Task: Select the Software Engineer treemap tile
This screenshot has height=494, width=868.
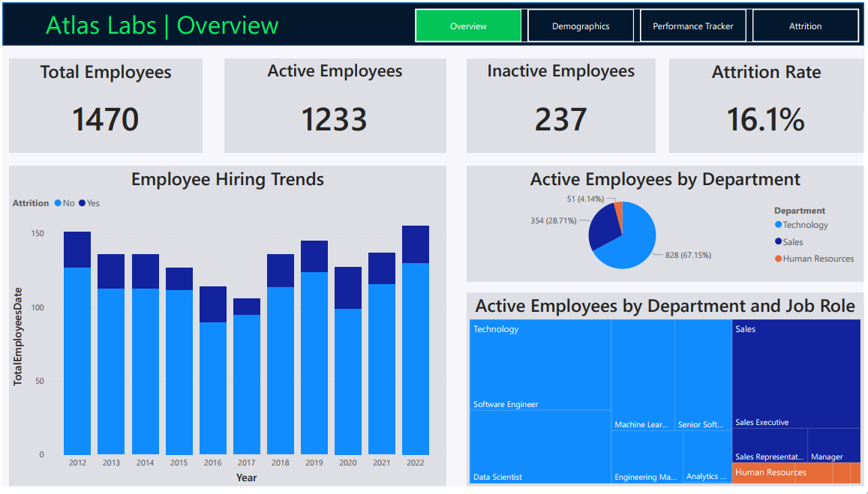Action: tap(540, 365)
